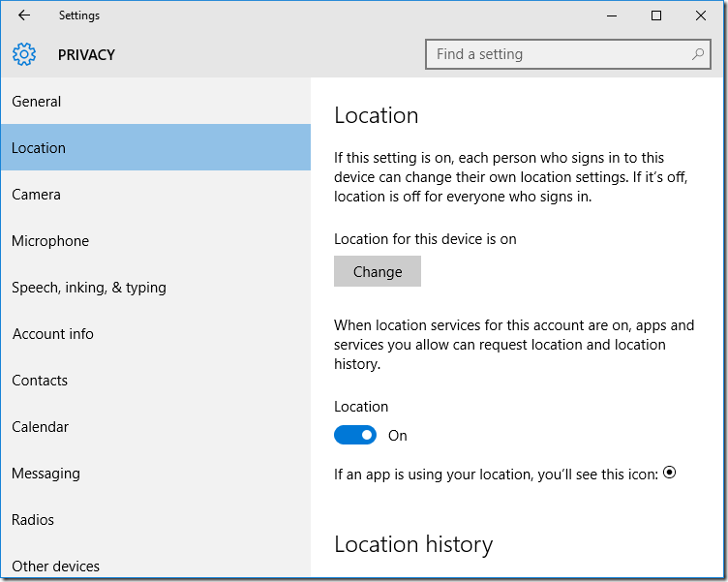Go to Calendar privacy settings

coord(156,426)
